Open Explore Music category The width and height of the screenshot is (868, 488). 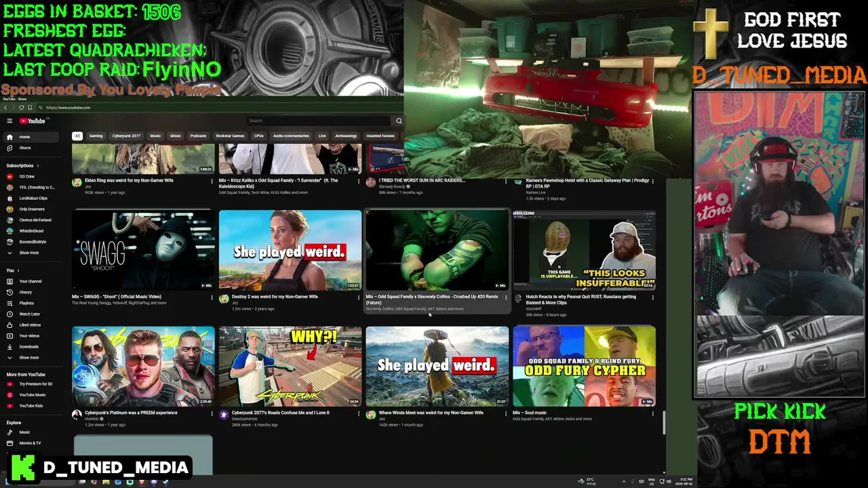click(x=31, y=432)
